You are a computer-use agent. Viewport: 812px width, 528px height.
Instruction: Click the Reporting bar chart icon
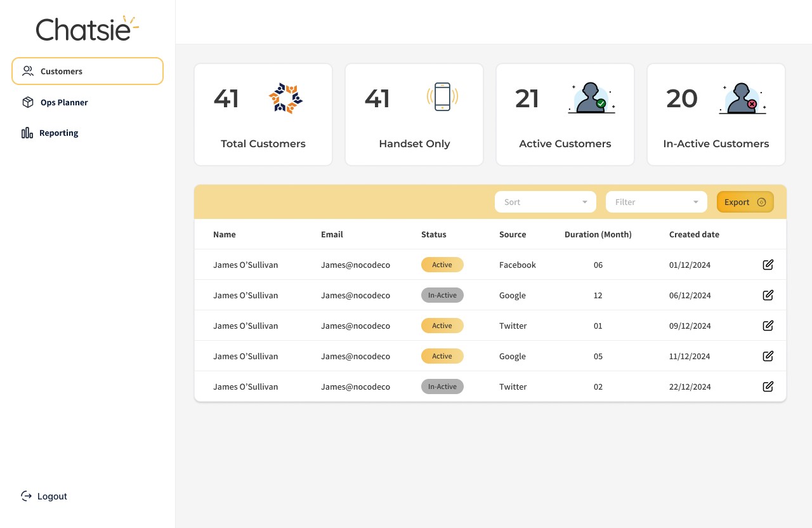coord(27,133)
